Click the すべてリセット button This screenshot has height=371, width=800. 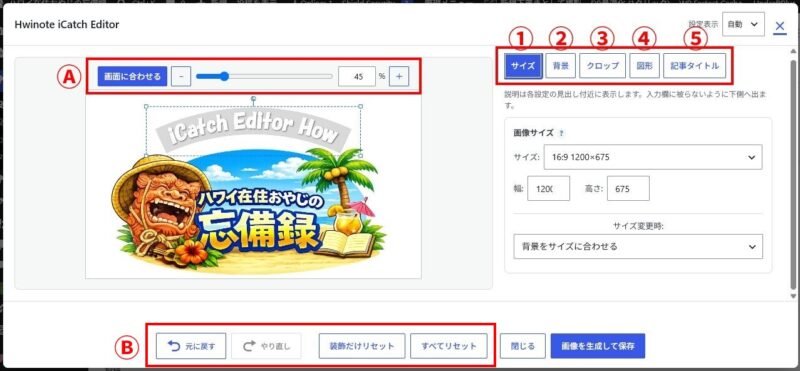pos(449,346)
